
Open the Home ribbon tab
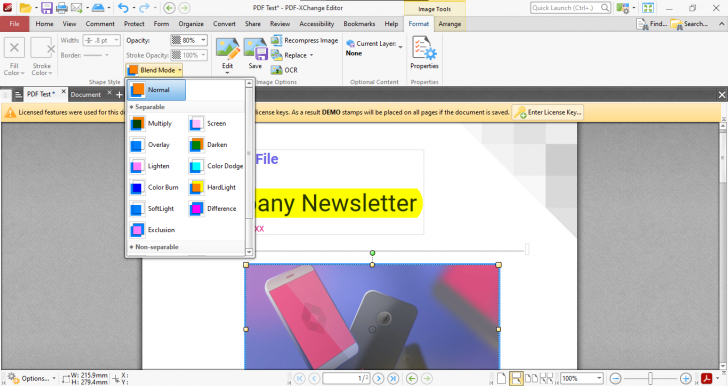point(45,24)
